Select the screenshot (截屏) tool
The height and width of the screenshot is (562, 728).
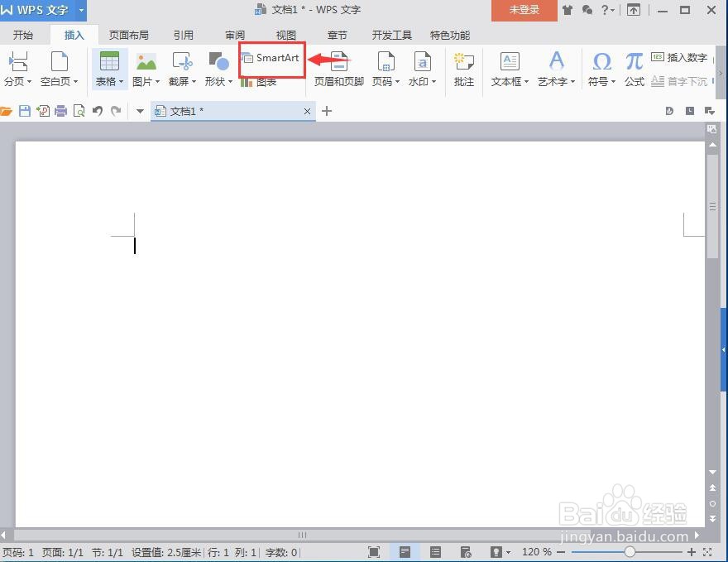click(182, 69)
